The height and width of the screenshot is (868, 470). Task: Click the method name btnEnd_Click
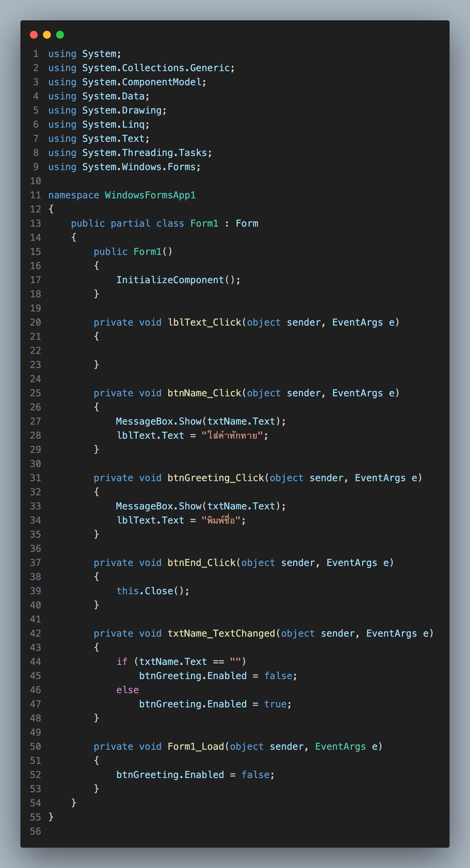201,563
